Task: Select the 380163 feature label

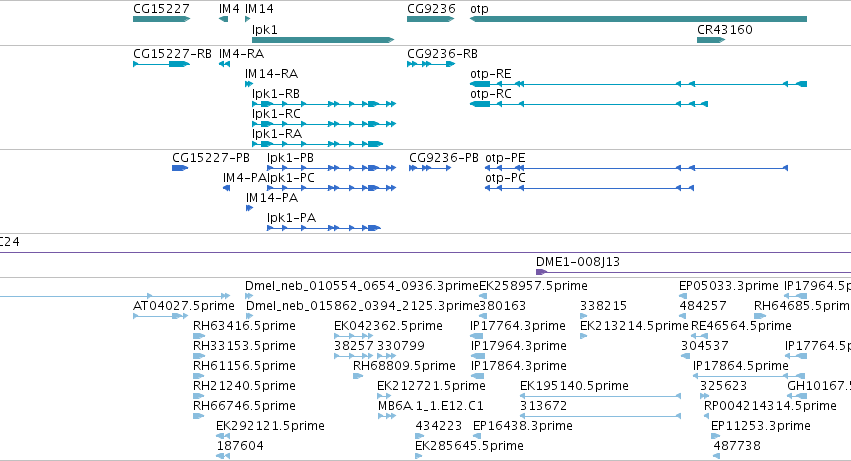Action: click(502, 306)
